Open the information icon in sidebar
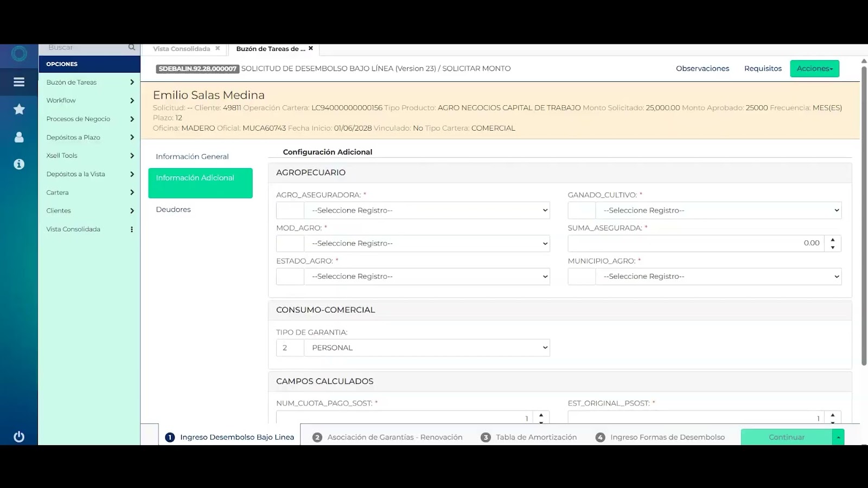 point(19,164)
